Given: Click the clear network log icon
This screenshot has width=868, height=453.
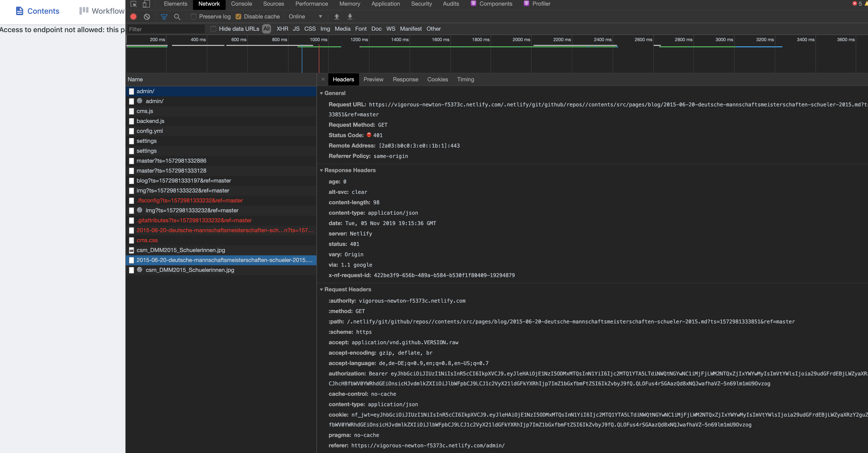Looking at the screenshot, I should pyautogui.click(x=147, y=17).
